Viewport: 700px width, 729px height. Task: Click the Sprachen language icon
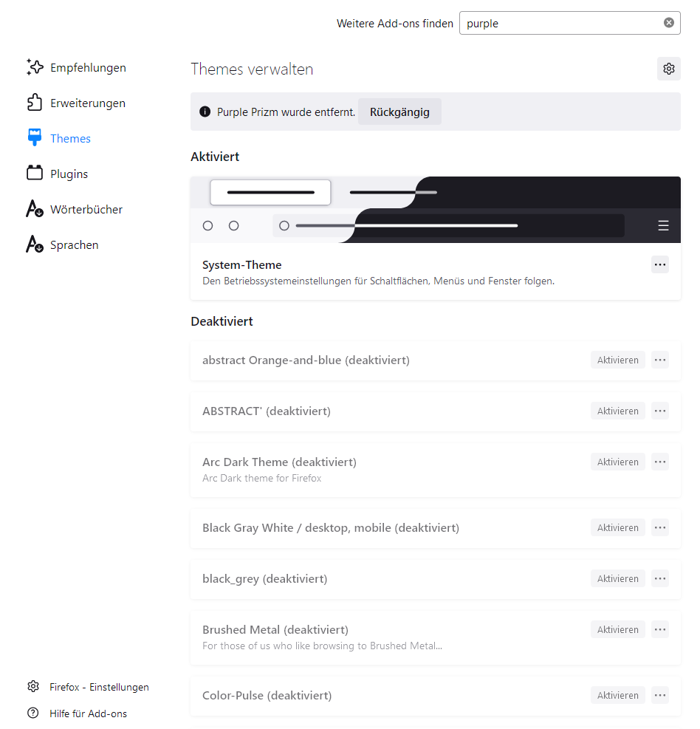coord(35,244)
